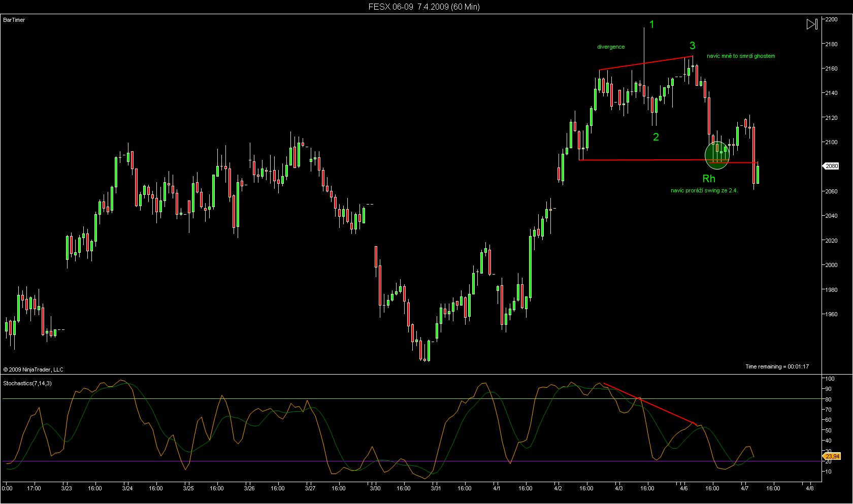Screen dimensions: 853x504
Task: Click the 2200 price axis label
Action: (x=832, y=19)
